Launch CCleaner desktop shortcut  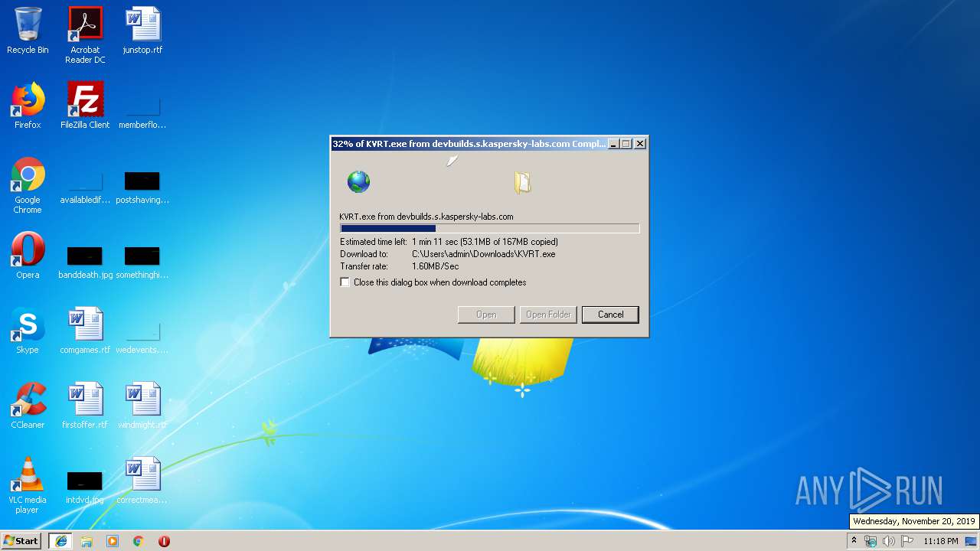pos(28,406)
